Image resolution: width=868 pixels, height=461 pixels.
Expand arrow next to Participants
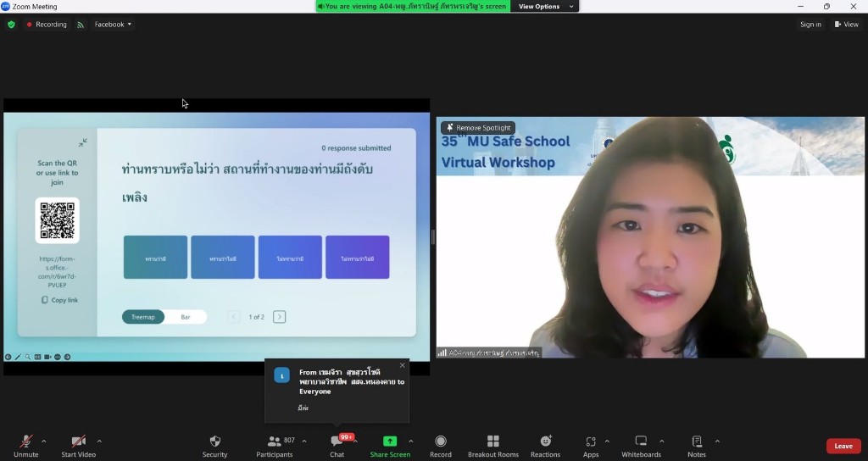304,441
